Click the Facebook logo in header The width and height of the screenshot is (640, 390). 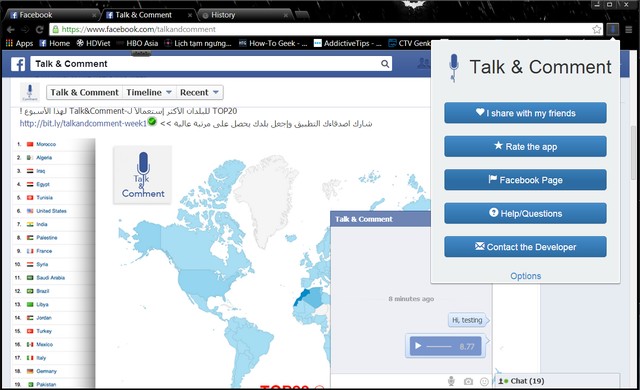click(x=18, y=64)
